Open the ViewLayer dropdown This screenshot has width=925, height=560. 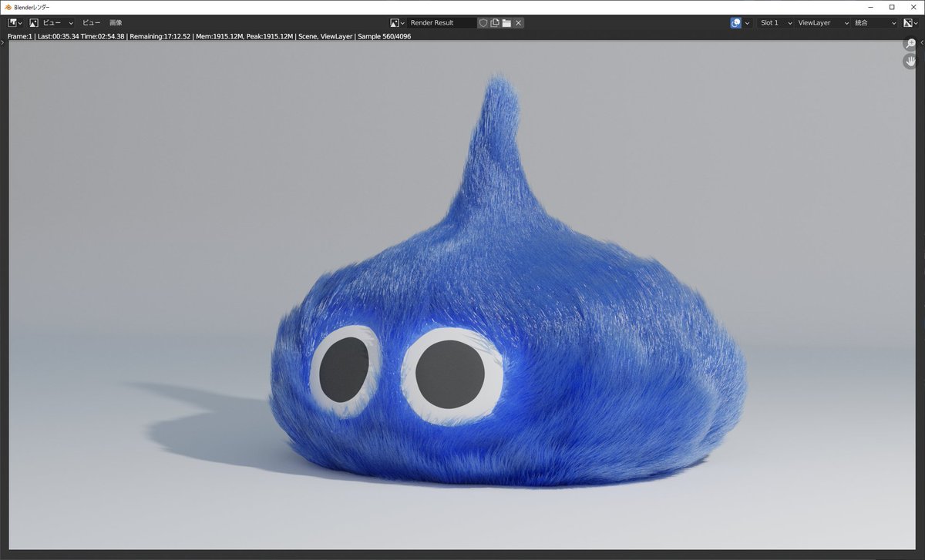point(821,23)
